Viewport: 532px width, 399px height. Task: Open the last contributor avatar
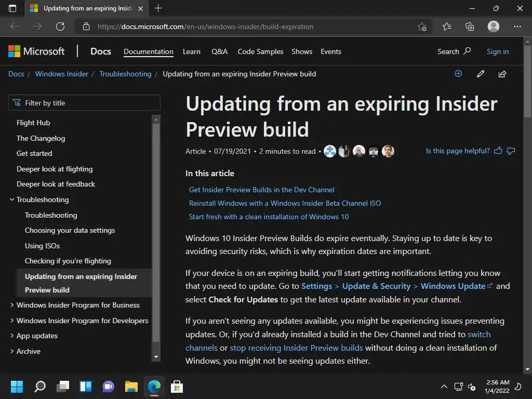(388, 151)
